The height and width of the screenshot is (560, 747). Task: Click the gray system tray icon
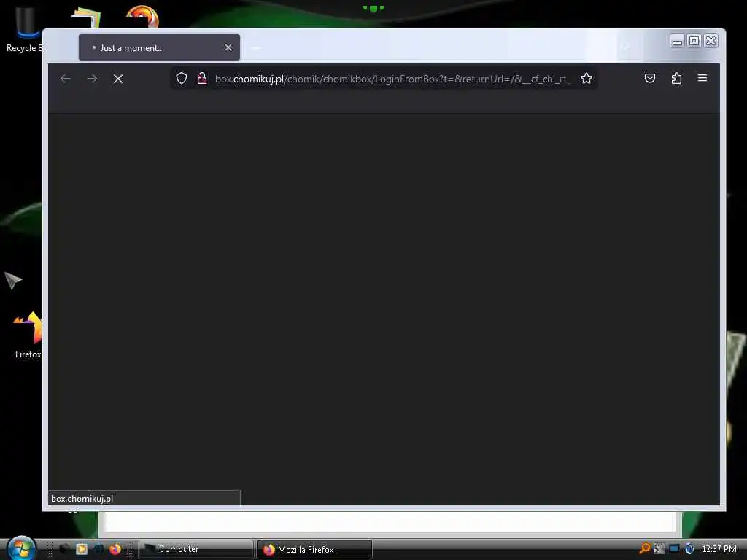point(659,548)
